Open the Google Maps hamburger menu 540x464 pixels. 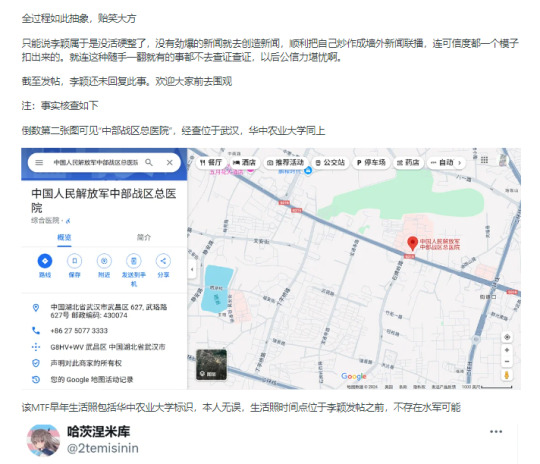[x=39, y=163]
